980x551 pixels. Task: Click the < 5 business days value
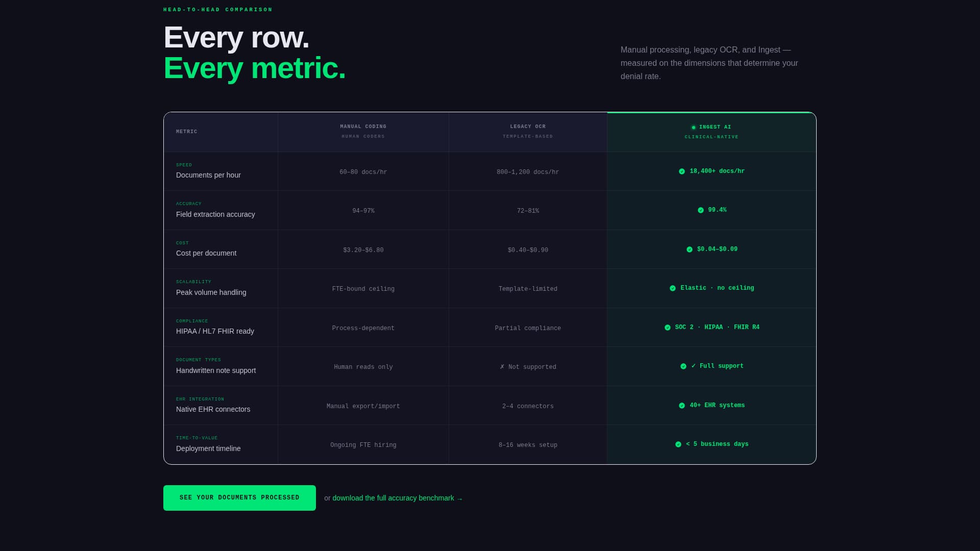(717, 444)
